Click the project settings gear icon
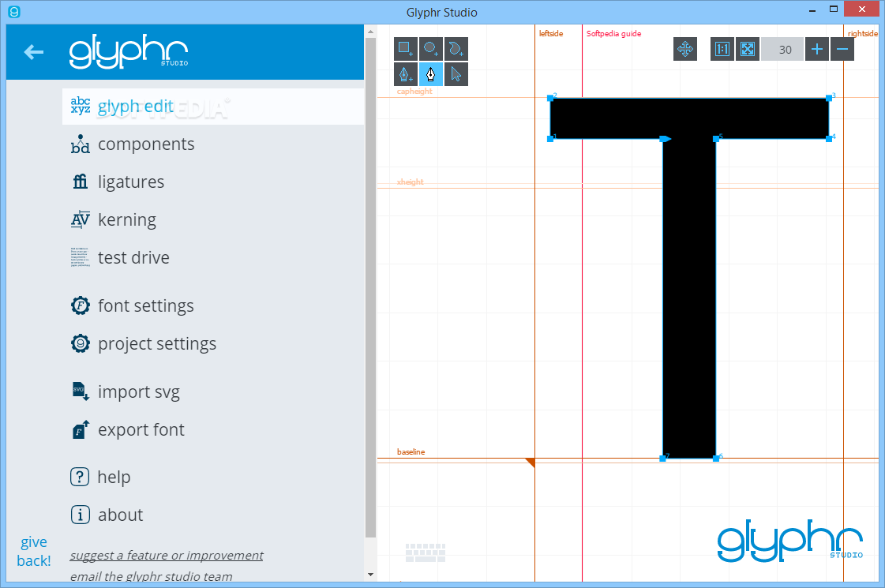This screenshot has height=588, width=885. [81, 343]
